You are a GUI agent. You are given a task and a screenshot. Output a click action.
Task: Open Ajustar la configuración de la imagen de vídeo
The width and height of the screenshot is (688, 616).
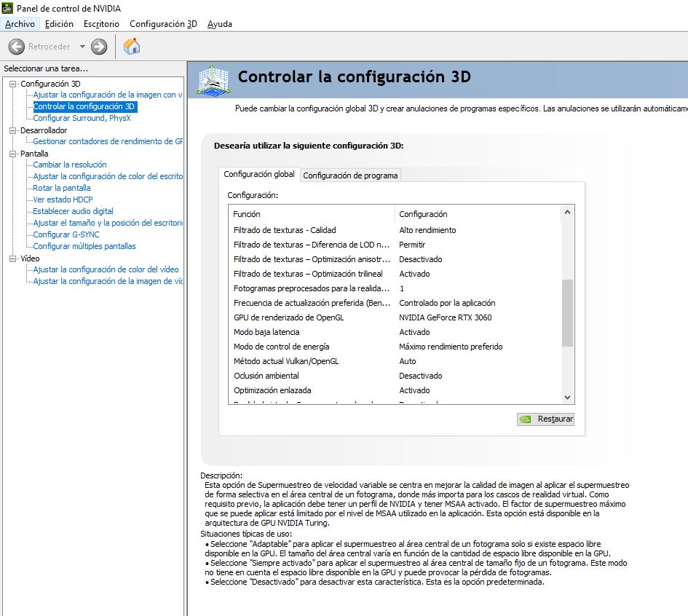coord(108,281)
